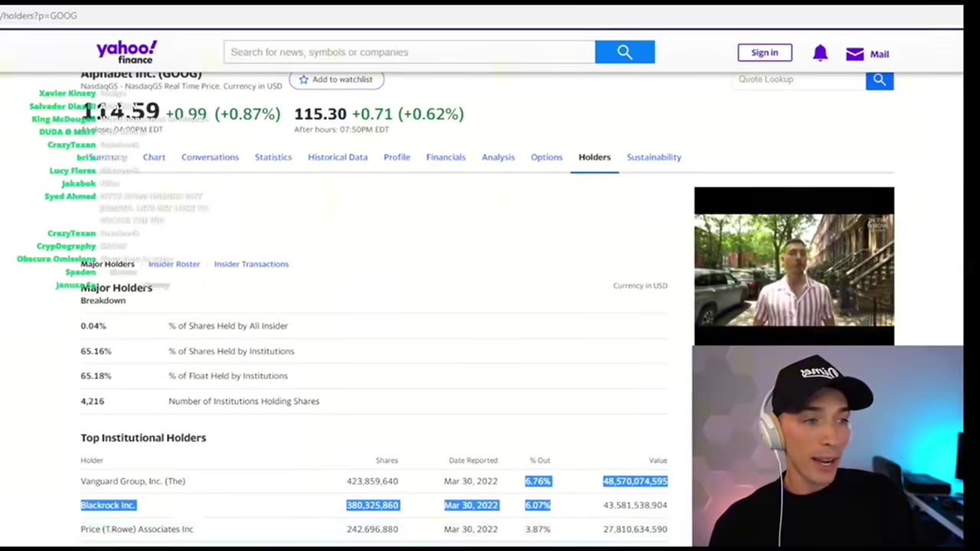This screenshot has width=980, height=551.
Task: Click the highlighted Blackrock Inc. row name
Action: click(108, 505)
